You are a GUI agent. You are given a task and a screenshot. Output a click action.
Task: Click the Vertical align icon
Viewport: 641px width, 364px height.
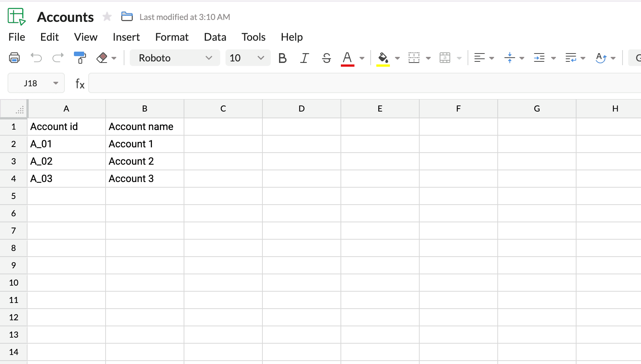510,58
